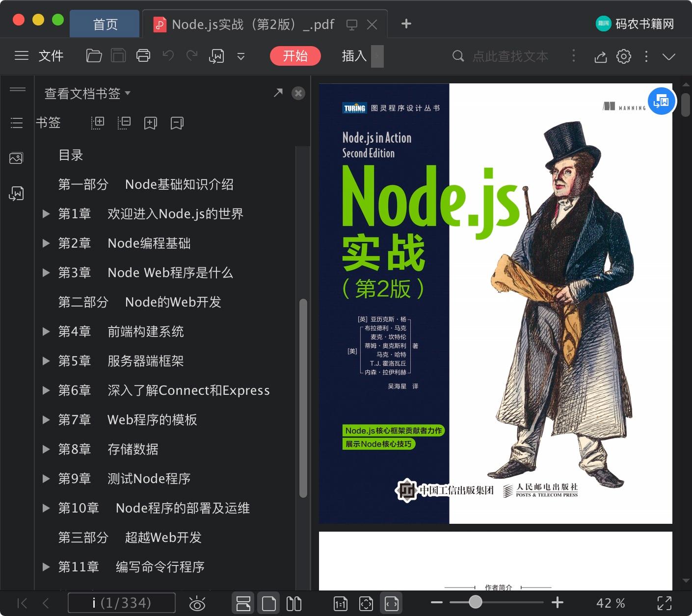Select bookmark 第10章 Node程序的部署及运维
Image resolution: width=692 pixels, height=616 pixels.
coord(154,508)
